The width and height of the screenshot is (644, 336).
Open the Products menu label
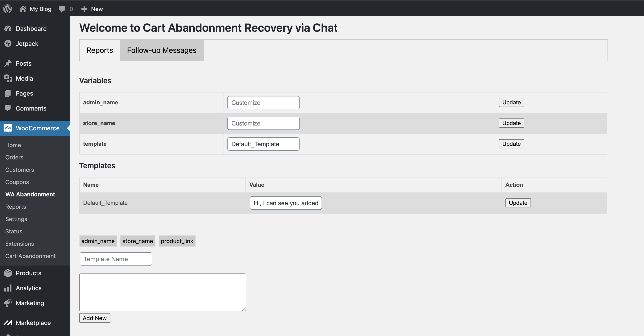point(29,273)
